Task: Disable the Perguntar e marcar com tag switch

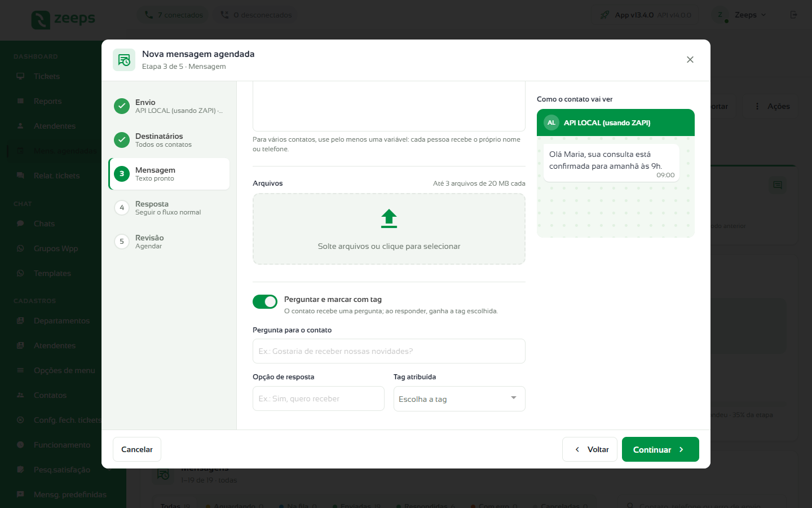Action: pyautogui.click(x=265, y=302)
